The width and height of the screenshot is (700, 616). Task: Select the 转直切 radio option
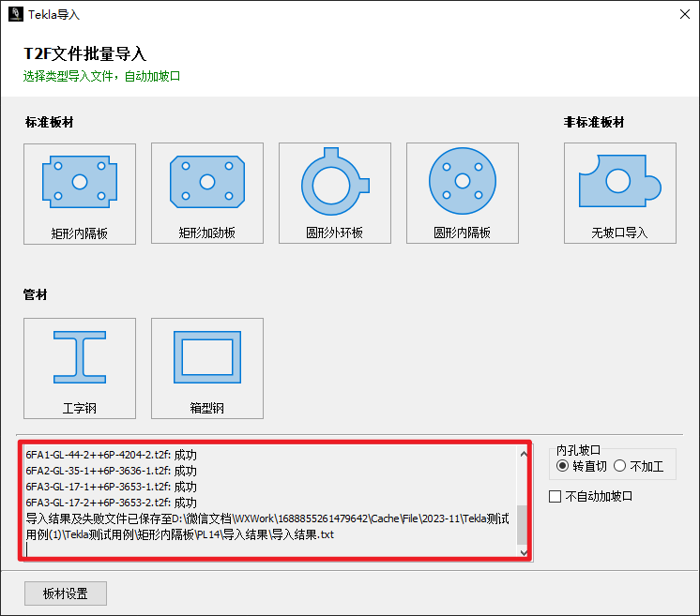(x=582, y=466)
